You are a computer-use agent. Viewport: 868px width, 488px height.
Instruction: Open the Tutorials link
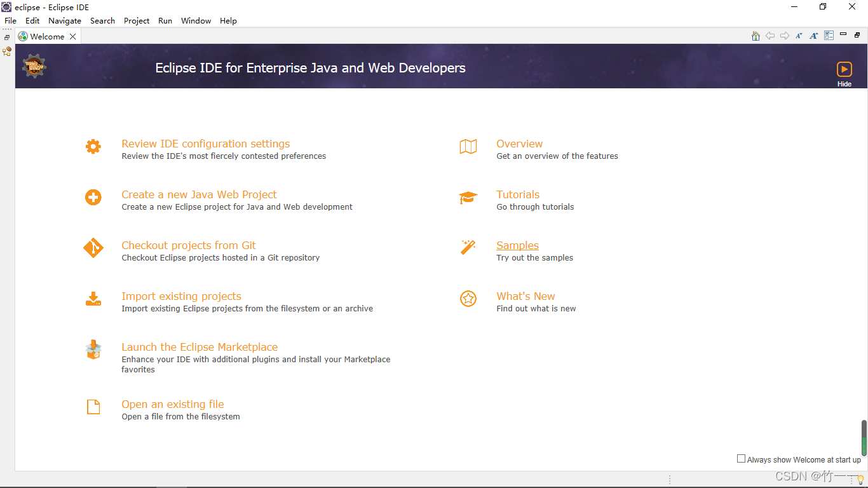(518, 194)
